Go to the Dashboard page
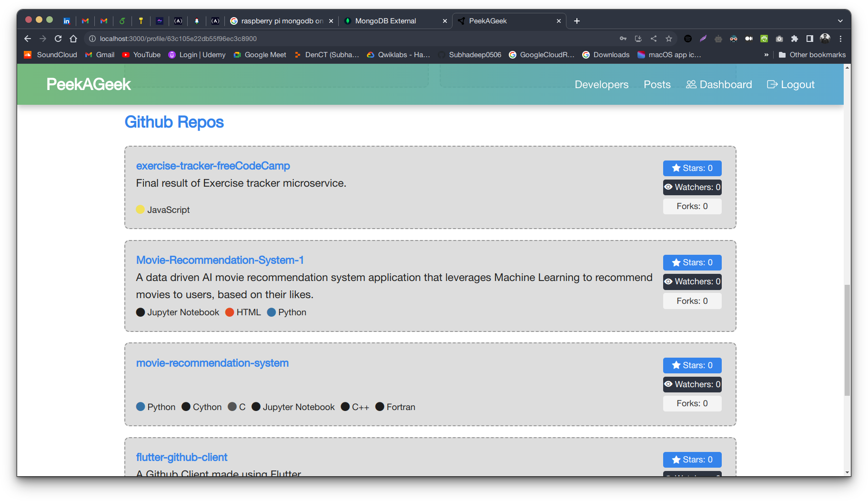The height and width of the screenshot is (501, 868). tap(719, 84)
